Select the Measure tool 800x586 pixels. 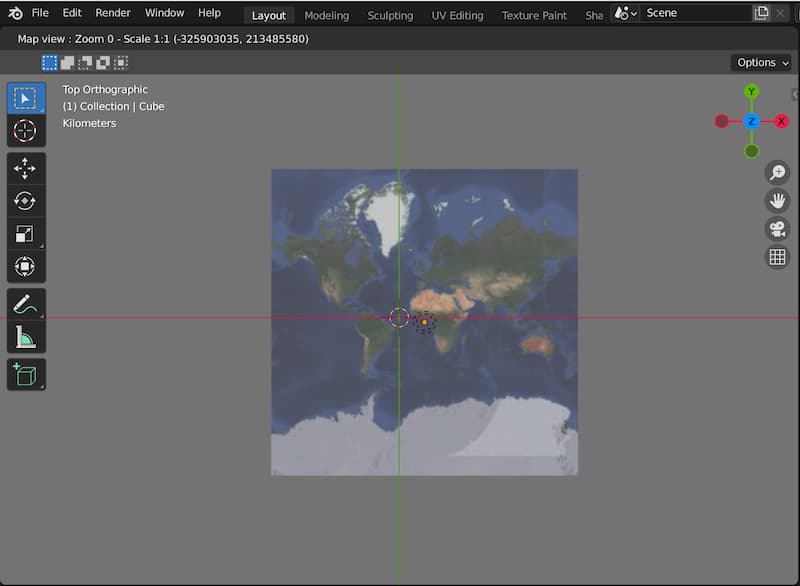[26, 337]
